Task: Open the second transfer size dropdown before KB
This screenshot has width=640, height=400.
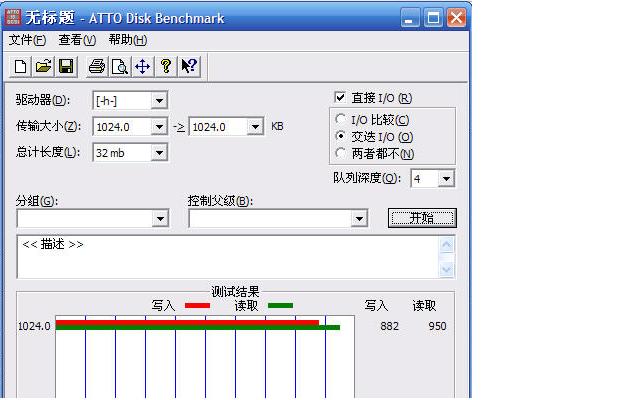Action: (255, 127)
